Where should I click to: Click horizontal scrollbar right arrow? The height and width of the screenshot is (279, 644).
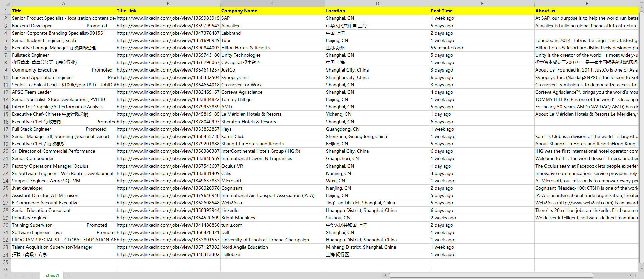630,275
